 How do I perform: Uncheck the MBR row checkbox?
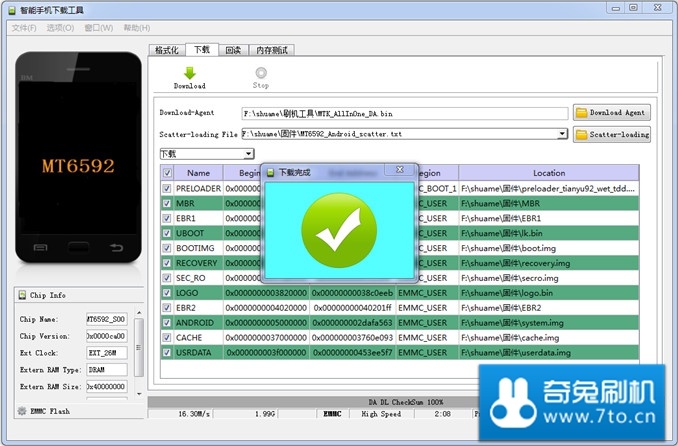167,203
